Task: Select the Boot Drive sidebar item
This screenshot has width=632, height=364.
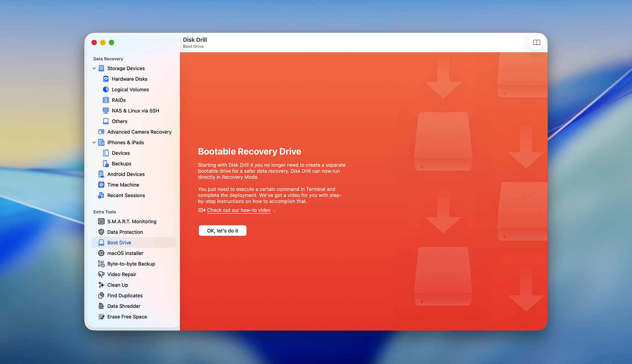Action: 119,243
